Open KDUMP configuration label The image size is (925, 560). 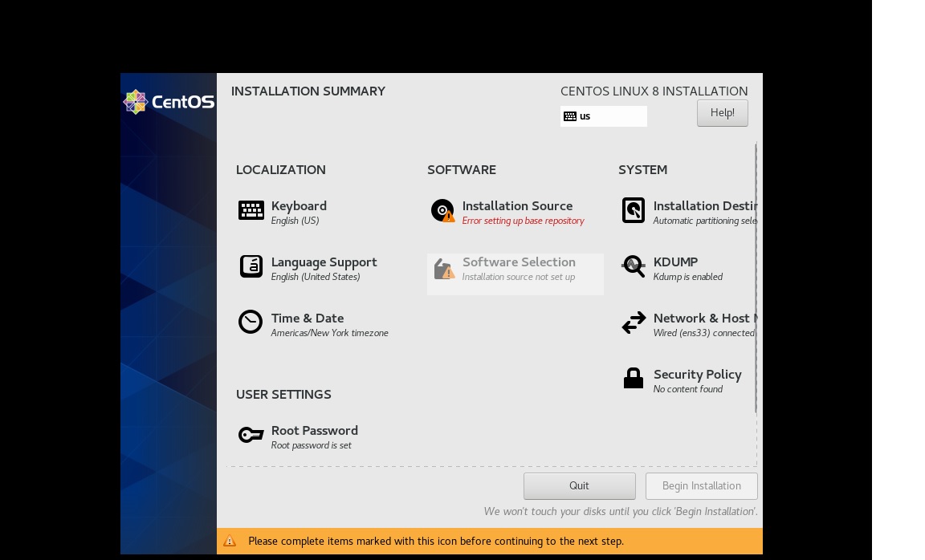coord(675,262)
